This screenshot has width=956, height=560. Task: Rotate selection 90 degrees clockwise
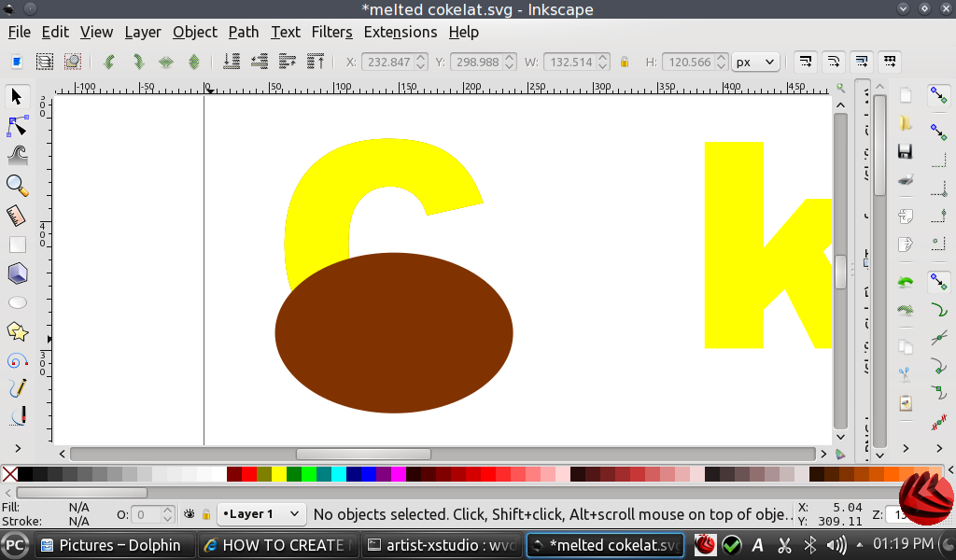(138, 62)
